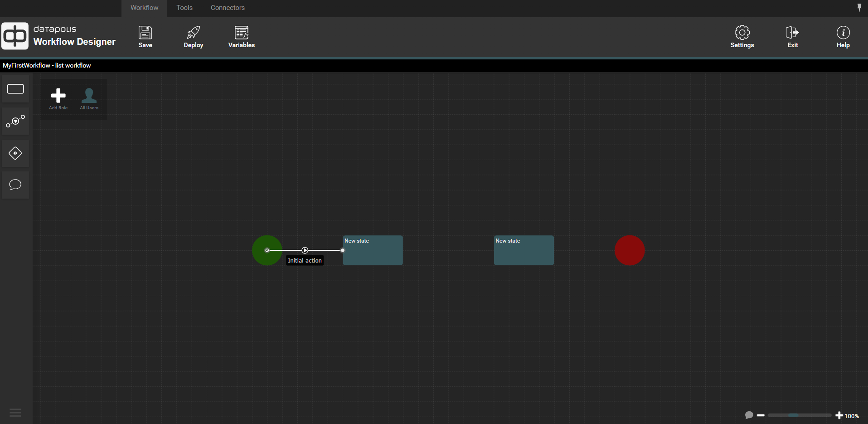
Task: Expand the hamburger menu at bottom left
Action: (15, 412)
